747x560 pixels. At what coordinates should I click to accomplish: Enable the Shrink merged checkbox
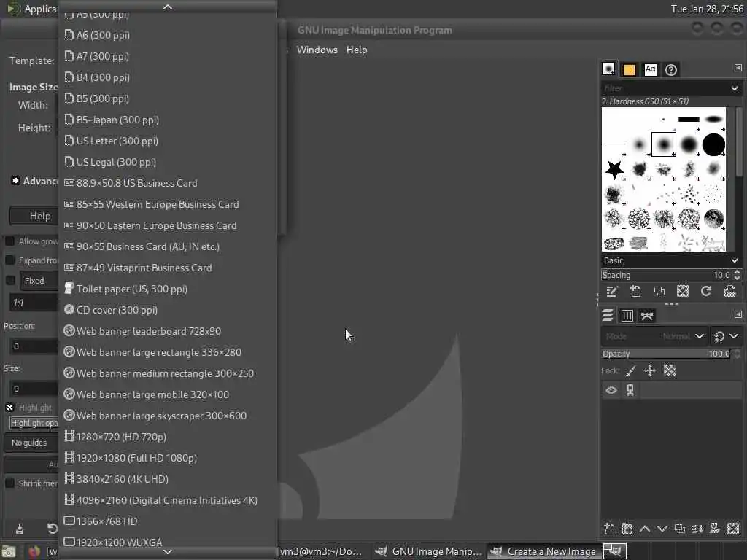point(9,483)
